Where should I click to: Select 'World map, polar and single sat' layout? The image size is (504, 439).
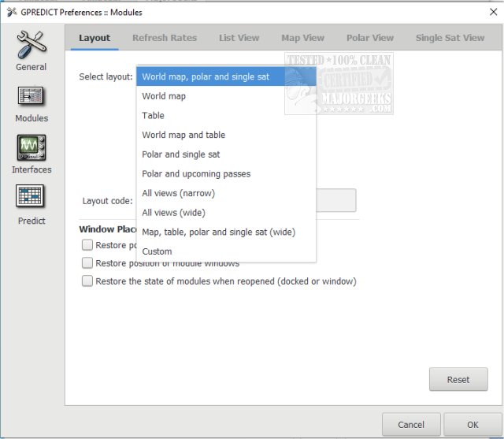point(226,76)
